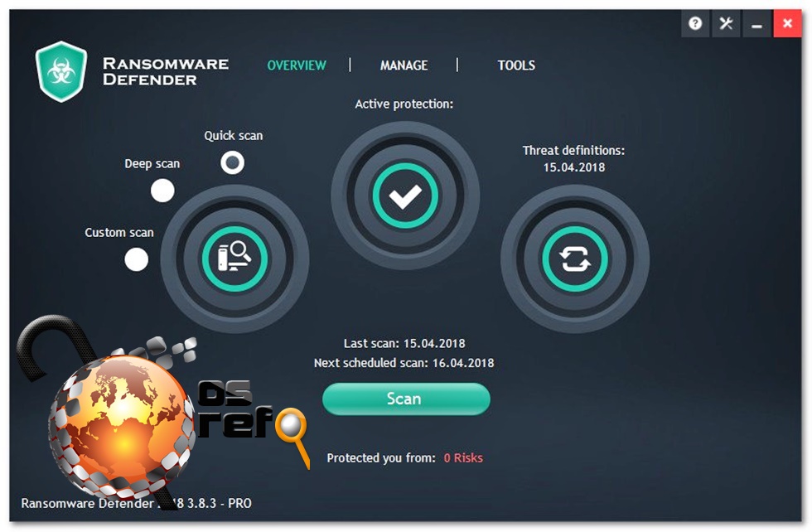Click the Active protection checkmark icon
The width and height of the screenshot is (812, 532).
click(405, 196)
